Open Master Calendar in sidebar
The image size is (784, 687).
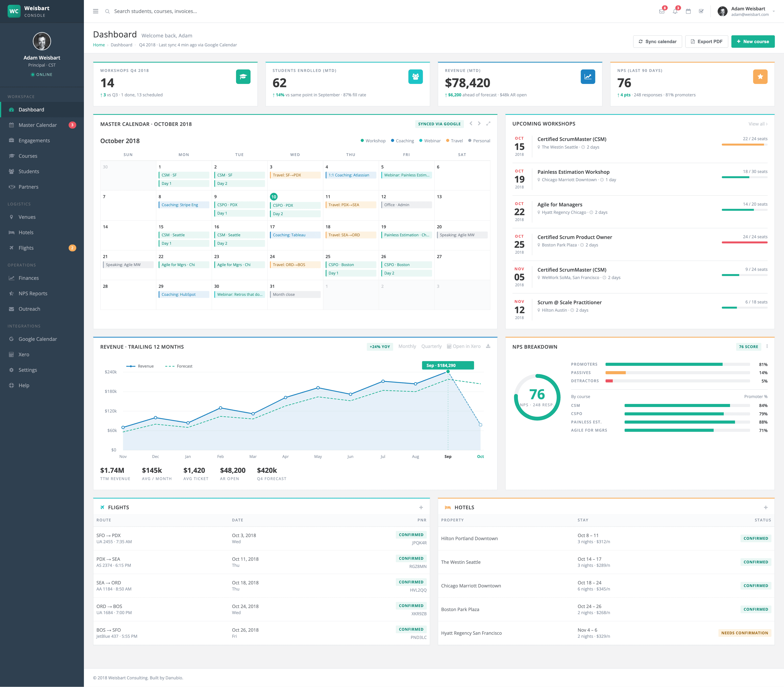pyautogui.click(x=42, y=125)
